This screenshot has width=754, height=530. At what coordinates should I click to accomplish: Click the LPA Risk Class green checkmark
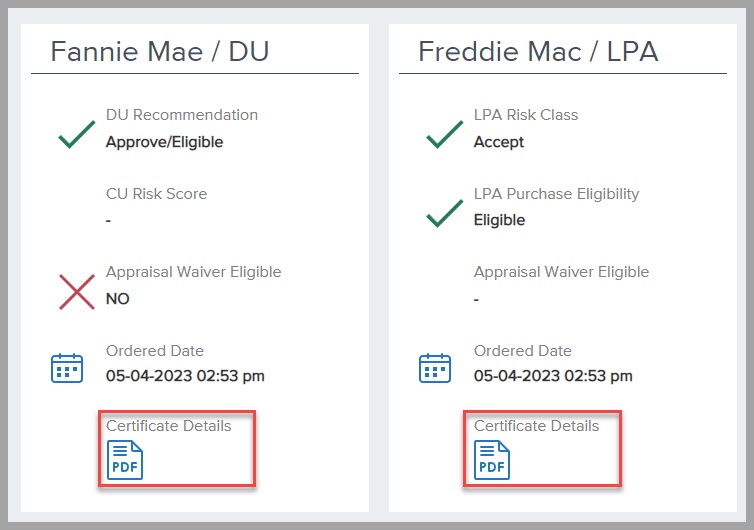coord(444,134)
